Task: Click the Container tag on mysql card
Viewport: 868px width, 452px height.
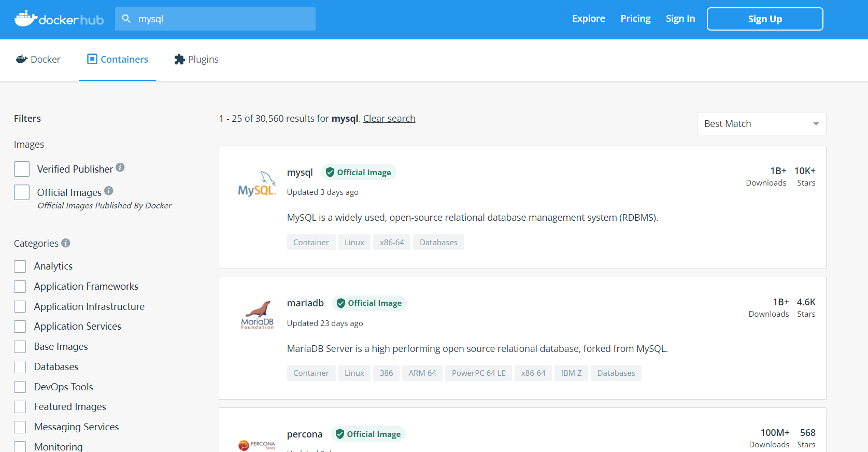Action: (x=311, y=242)
